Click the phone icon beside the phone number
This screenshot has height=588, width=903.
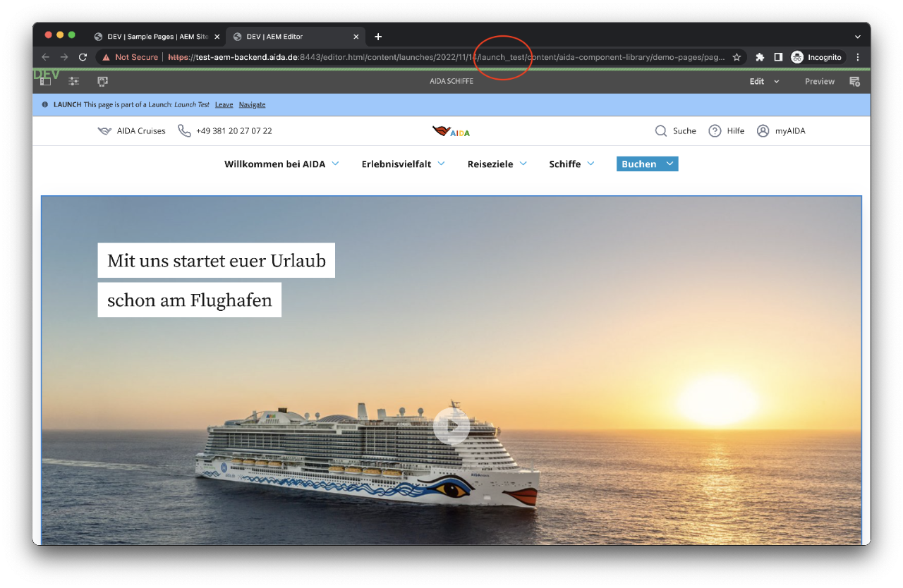pos(184,130)
